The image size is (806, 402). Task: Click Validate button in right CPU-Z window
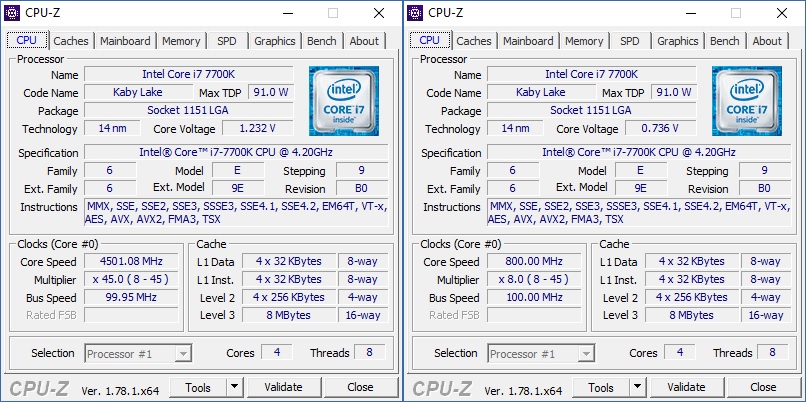point(686,387)
